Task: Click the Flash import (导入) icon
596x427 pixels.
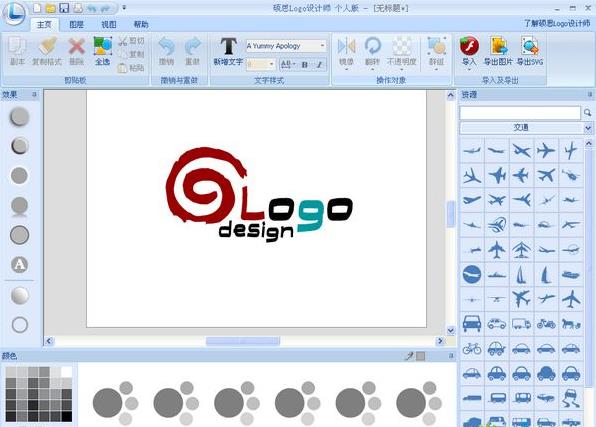Action: point(469,51)
